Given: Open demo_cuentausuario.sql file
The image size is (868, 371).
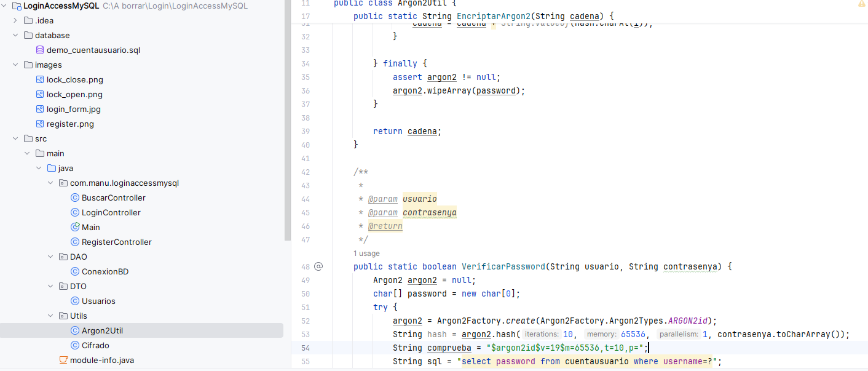Looking at the screenshot, I should click(x=93, y=50).
